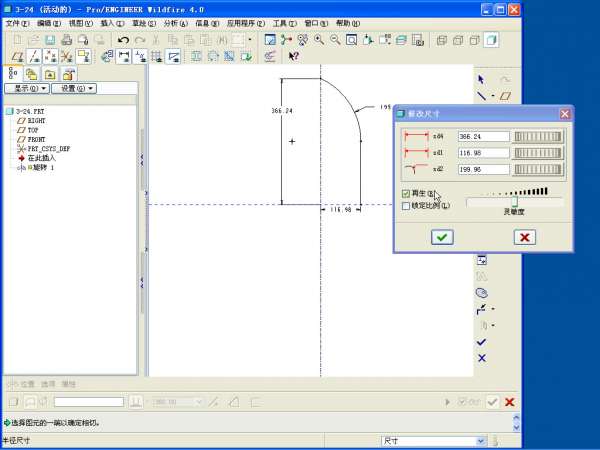600x450 pixels.
Task: Click the red X in the dashboard
Action: [x=510, y=402]
